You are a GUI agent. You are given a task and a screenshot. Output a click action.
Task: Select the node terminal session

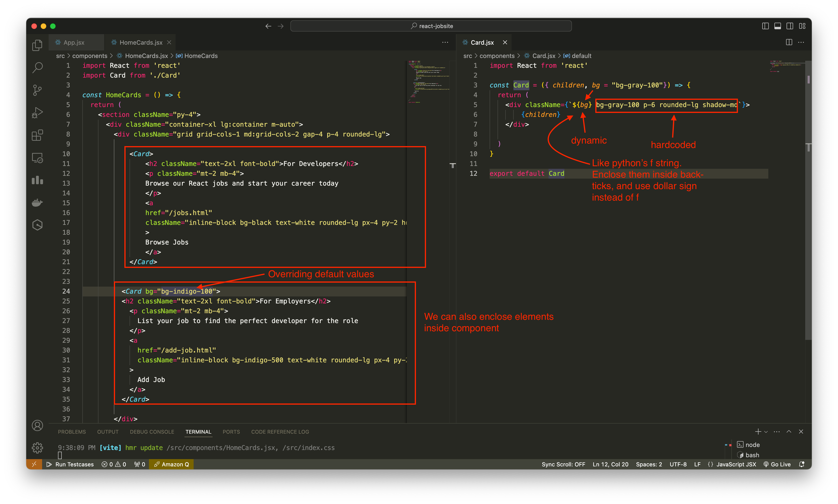[748, 445]
